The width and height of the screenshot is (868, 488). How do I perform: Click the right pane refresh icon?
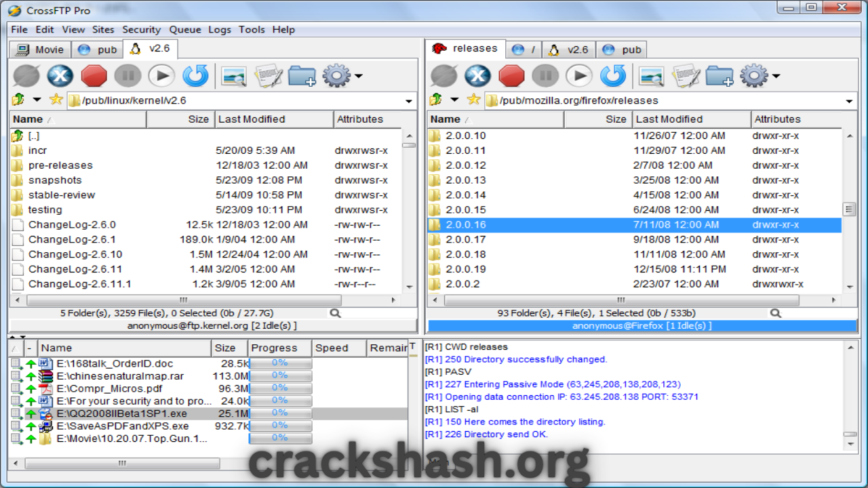pyautogui.click(x=613, y=76)
